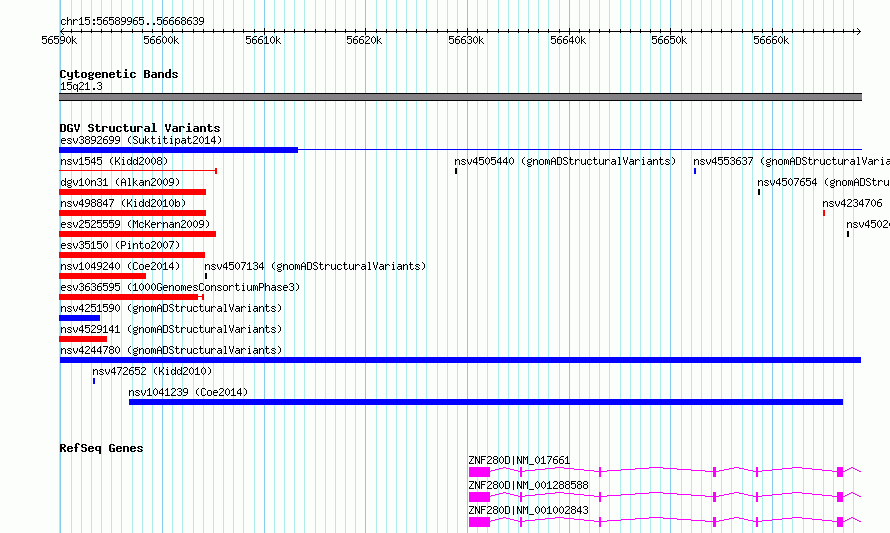This screenshot has height=533, width=890.
Task: Open the ZNF280D|NM_017661 transcript label
Action: point(519,460)
